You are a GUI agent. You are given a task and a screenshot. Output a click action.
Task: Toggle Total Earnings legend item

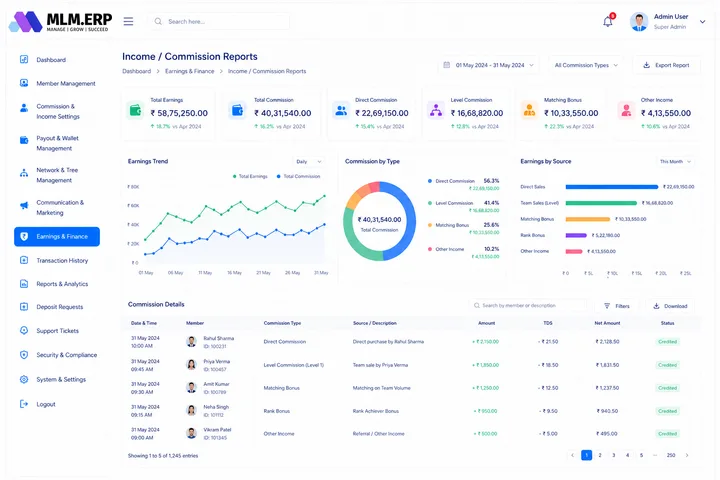click(x=250, y=176)
